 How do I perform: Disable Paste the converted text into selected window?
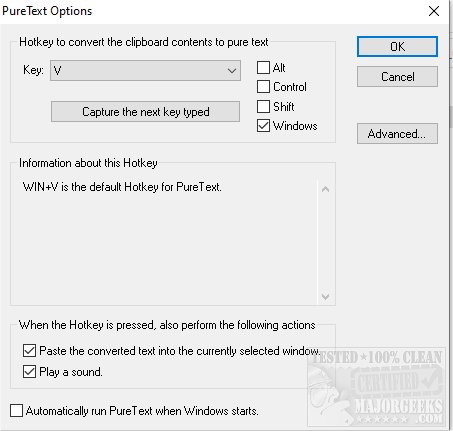(29, 351)
